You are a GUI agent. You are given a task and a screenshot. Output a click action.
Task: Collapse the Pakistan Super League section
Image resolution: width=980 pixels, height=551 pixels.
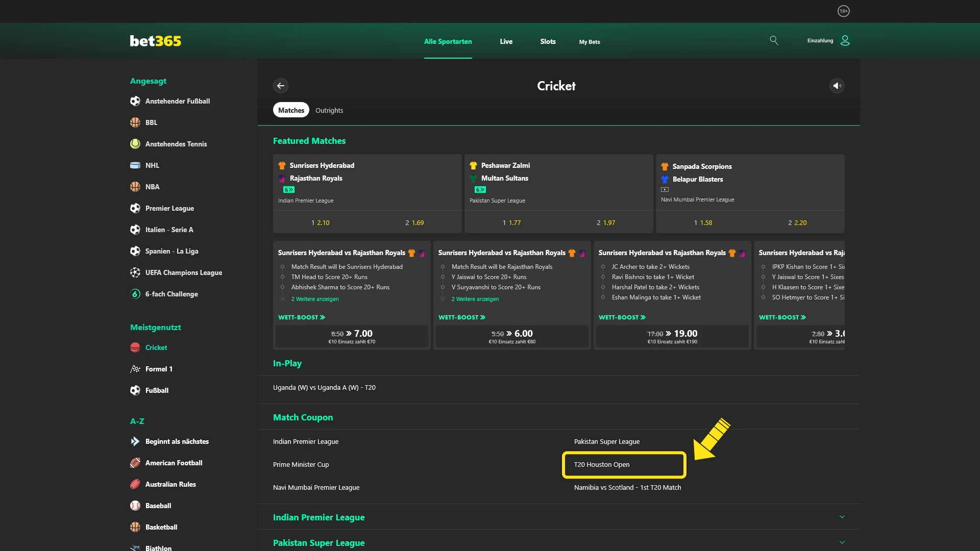pos(842,543)
